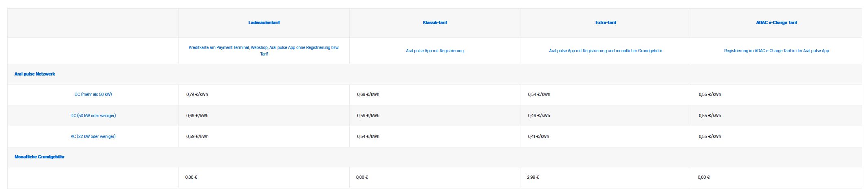Click Klassik-Tarif price for DC over 50 kW

[x=368, y=95]
